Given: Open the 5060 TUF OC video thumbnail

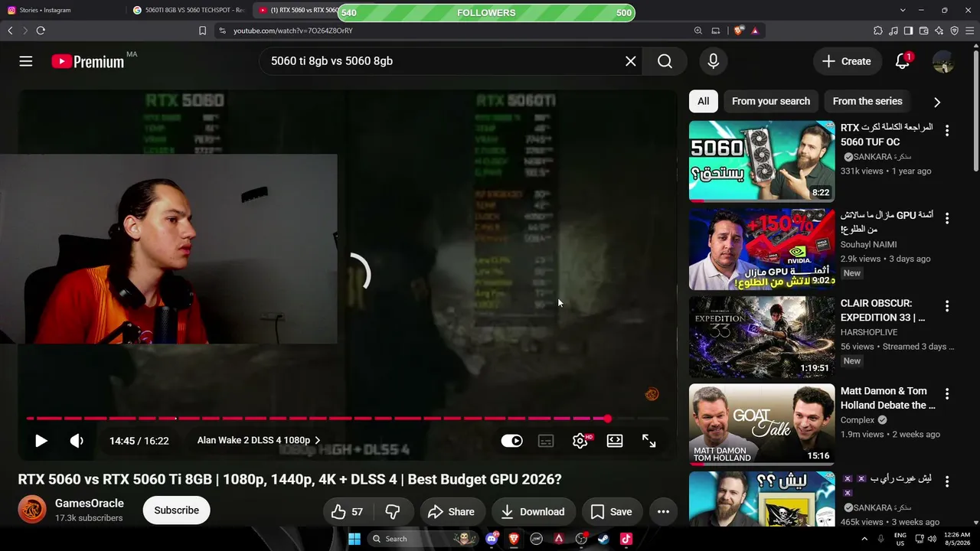Looking at the screenshot, I should point(762,161).
